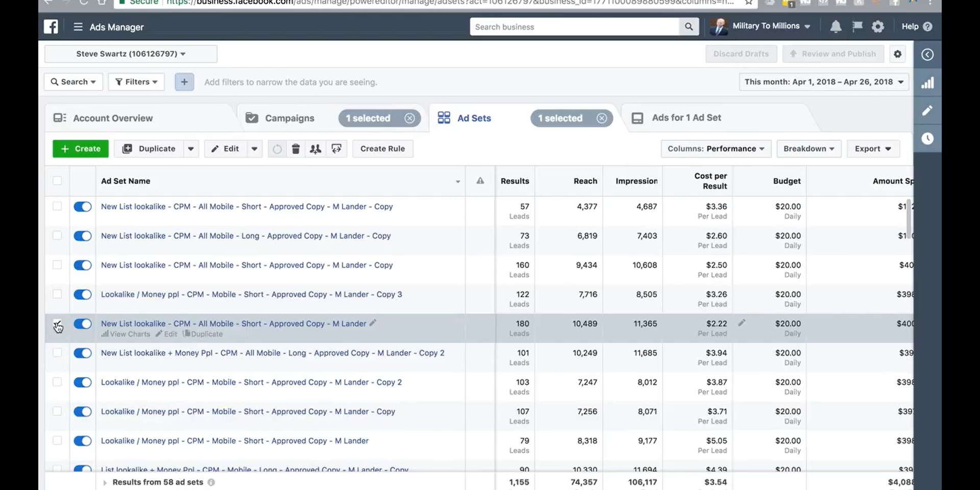980x490 pixels.
Task: Open Military To Millions profile menu
Action: [761, 27]
